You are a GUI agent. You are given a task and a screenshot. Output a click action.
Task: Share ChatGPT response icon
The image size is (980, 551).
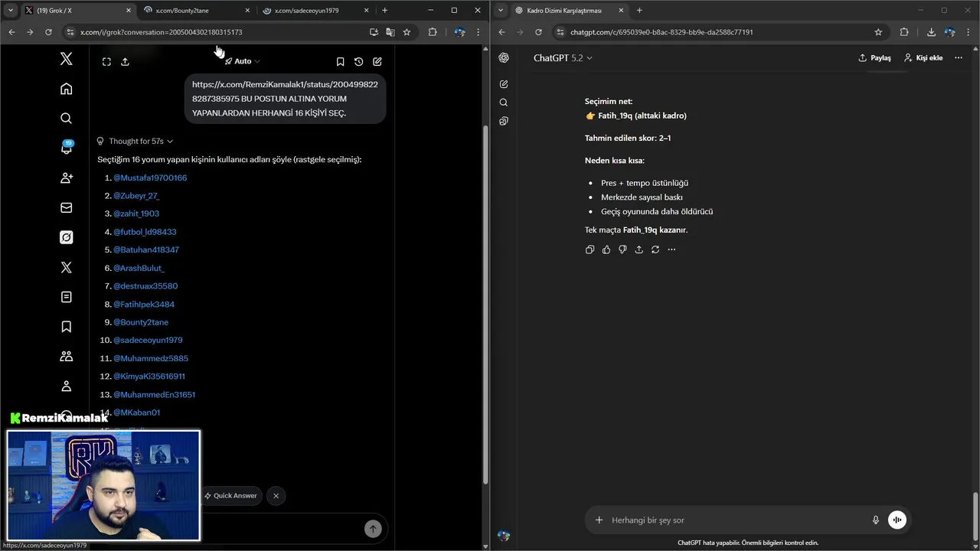coord(639,249)
